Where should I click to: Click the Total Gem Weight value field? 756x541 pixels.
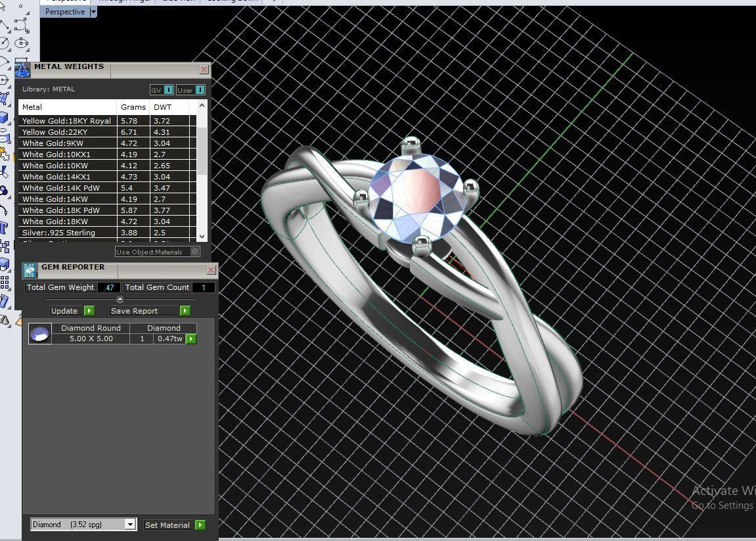(x=110, y=287)
